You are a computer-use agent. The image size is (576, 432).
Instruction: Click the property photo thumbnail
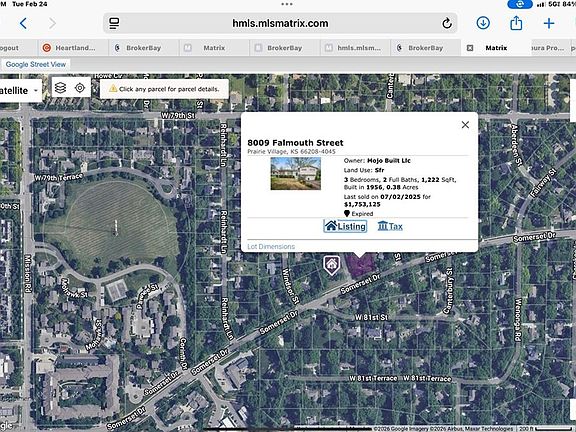click(296, 173)
